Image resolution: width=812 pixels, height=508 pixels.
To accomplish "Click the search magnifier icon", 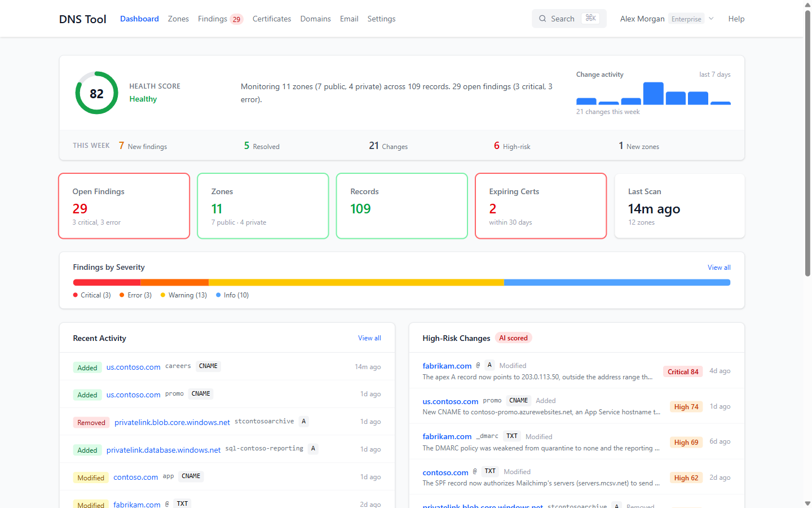I will tap(542, 19).
